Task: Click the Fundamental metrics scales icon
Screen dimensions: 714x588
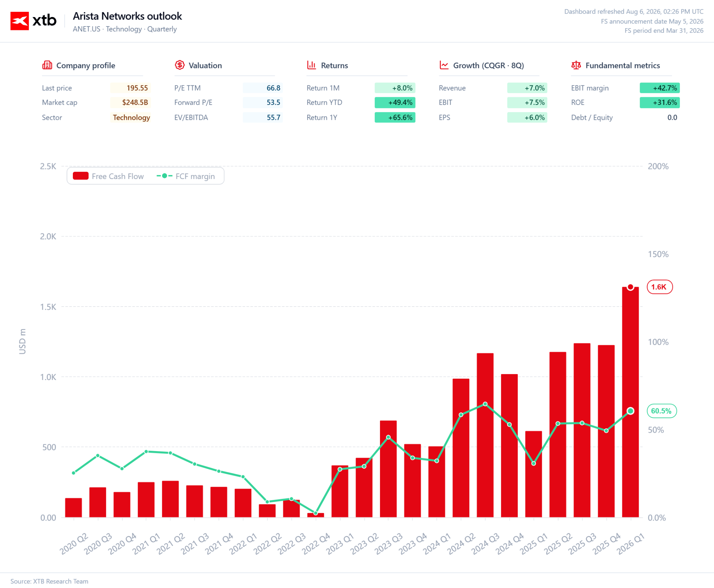Action: [576, 65]
